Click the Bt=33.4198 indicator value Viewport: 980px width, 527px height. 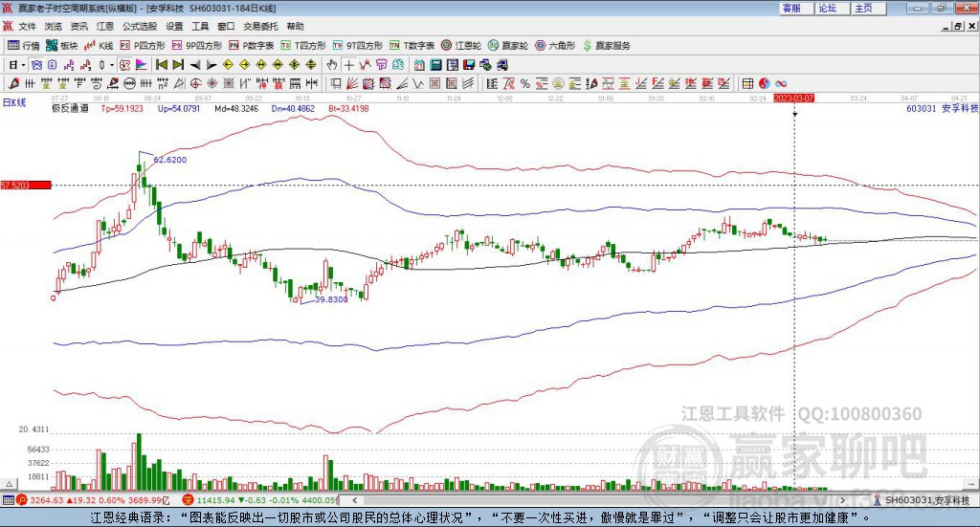[348, 108]
